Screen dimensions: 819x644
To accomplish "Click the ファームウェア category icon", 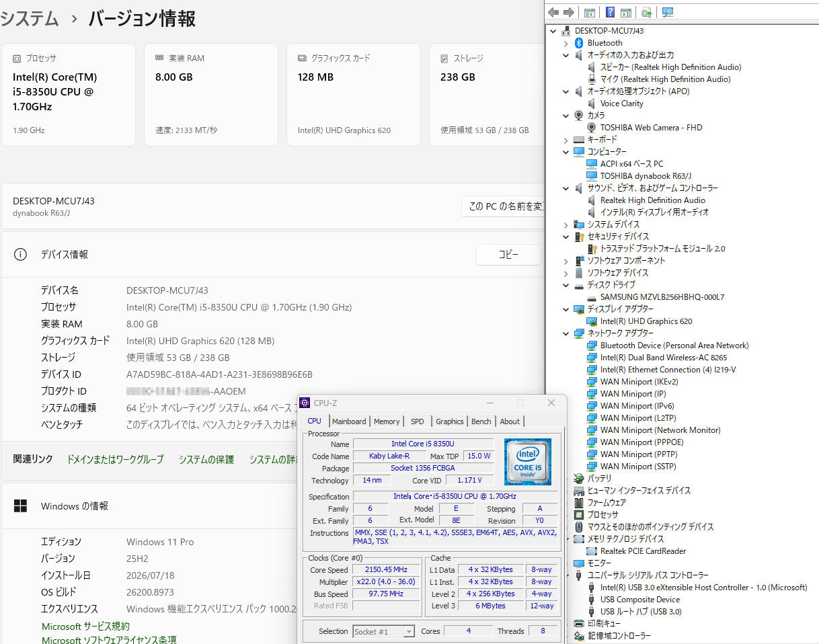I will pyautogui.click(x=579, y=503).
